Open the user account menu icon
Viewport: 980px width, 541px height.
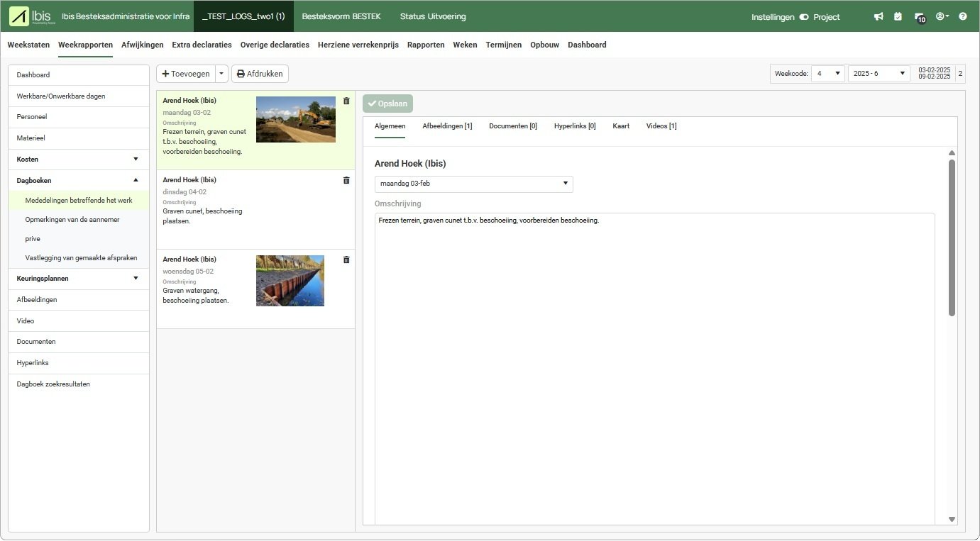click(942, 16)
